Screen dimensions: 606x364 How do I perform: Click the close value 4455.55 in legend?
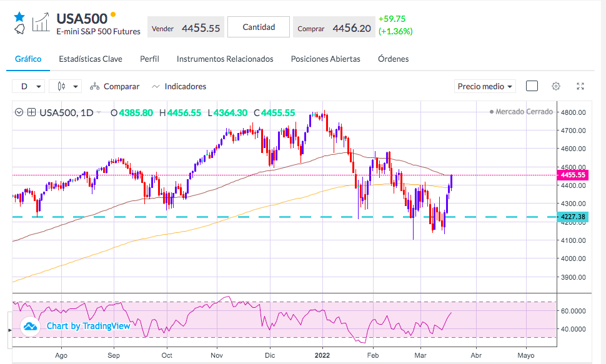pyautogui.click(x=278, y=113)
